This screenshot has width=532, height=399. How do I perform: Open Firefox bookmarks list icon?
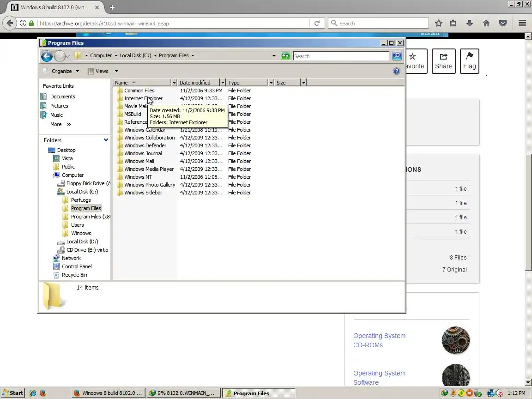tap(453, 23)
